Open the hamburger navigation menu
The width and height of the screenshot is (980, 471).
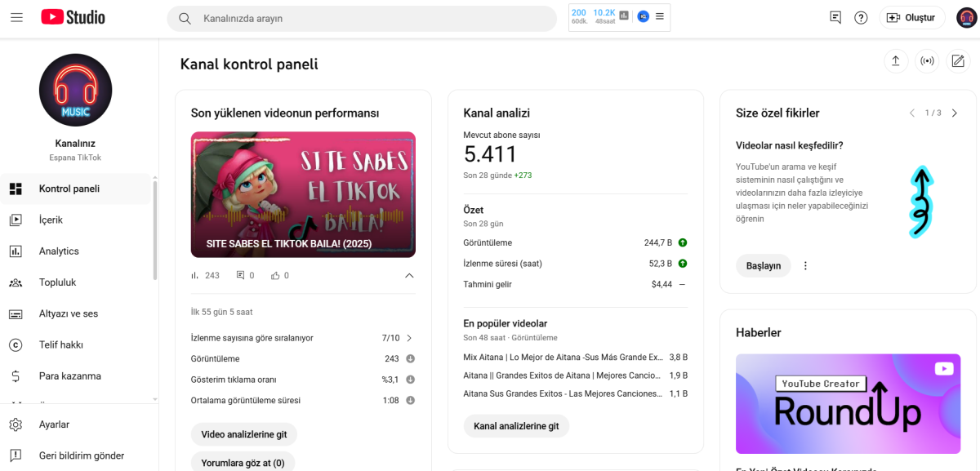[16, 17]
